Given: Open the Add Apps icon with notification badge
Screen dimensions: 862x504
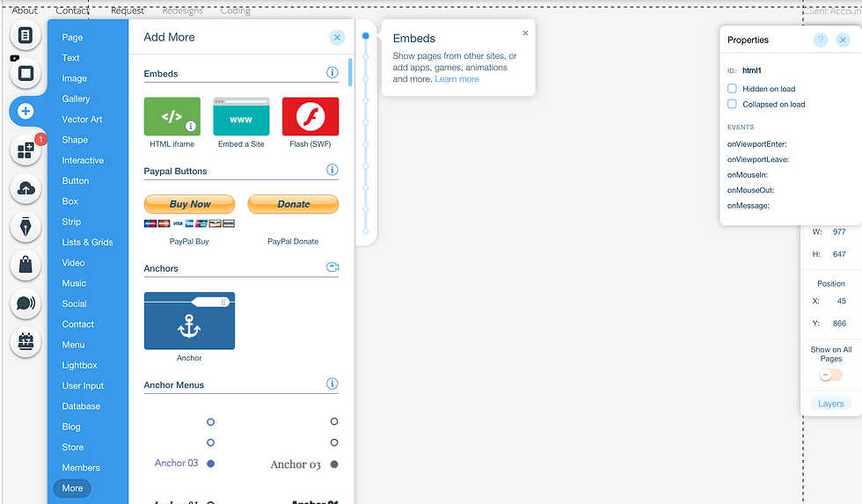Looking at the screenshot, I should tap(26, 150).
